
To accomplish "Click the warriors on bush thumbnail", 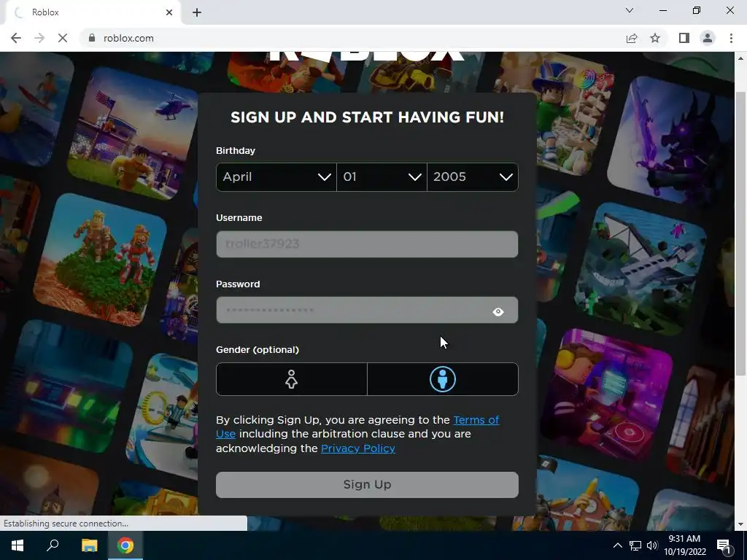I will click(x=100, y=260).
